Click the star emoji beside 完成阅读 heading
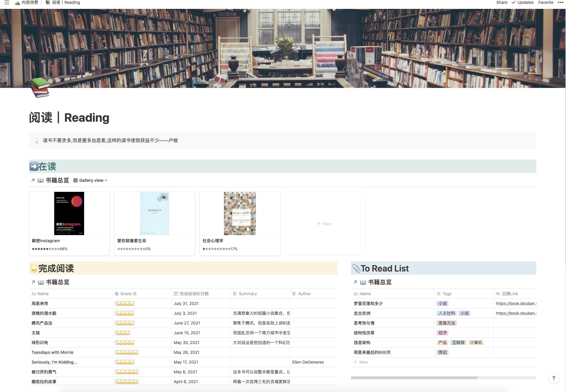Viewport: 566px width, 392px height. pyautogui.click(x=34, y=268)
